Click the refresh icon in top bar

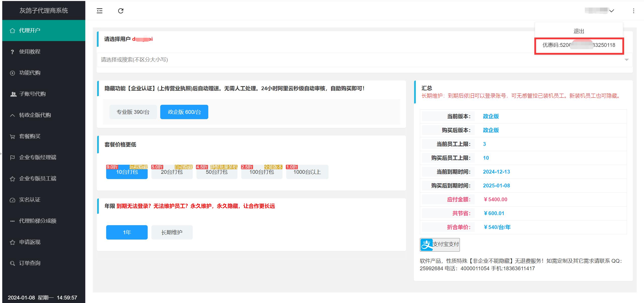coord(121,11)
